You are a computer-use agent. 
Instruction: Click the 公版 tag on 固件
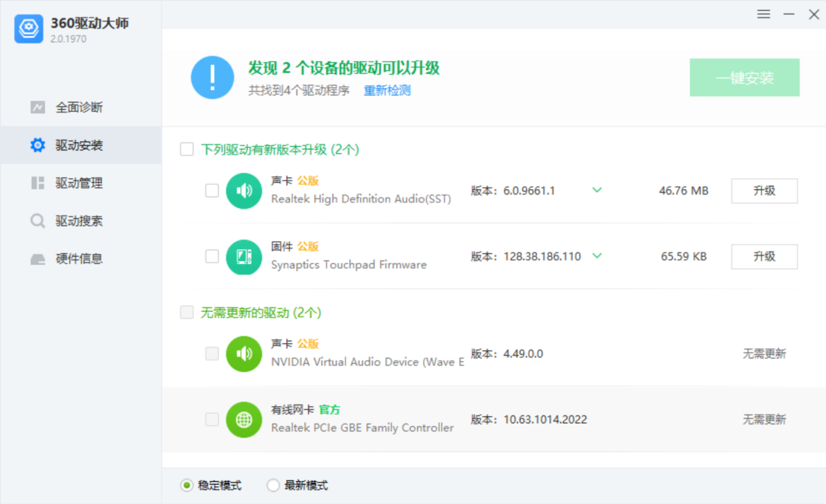[307, 246]
